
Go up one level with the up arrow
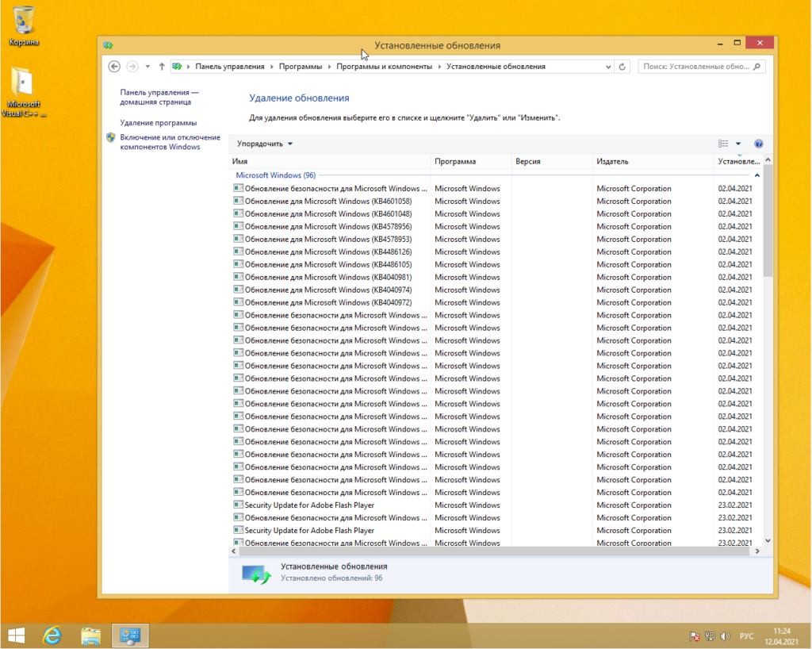pos(162,67)
